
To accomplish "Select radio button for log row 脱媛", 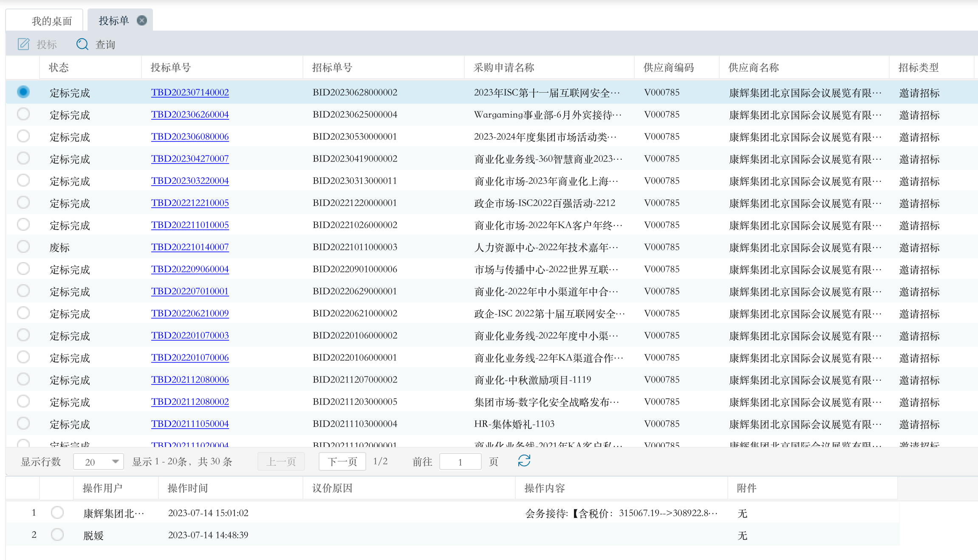I will pos(57,535).
